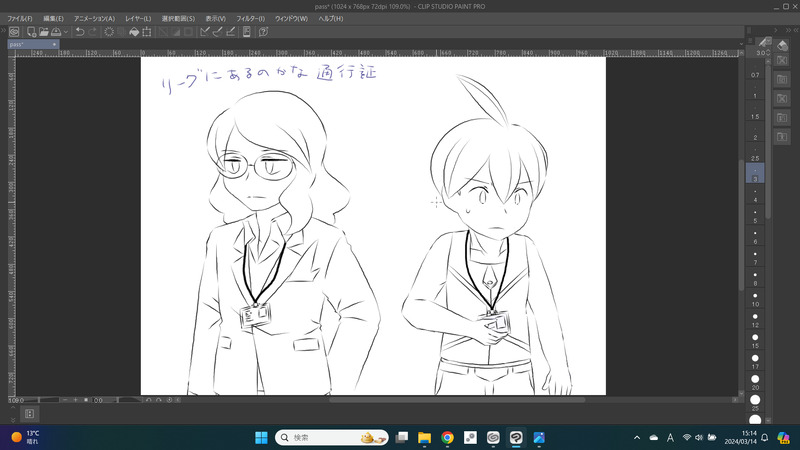Click the taskbar 検索 search box
Viewport: 800px width, 450px height.
332,438
